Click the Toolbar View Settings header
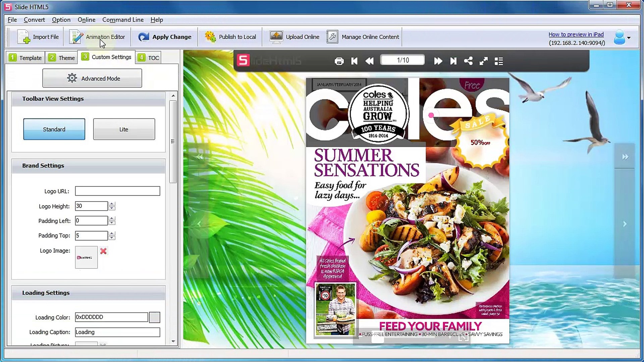The height and width of the screenshot is (362, 644). pos(88,99)
